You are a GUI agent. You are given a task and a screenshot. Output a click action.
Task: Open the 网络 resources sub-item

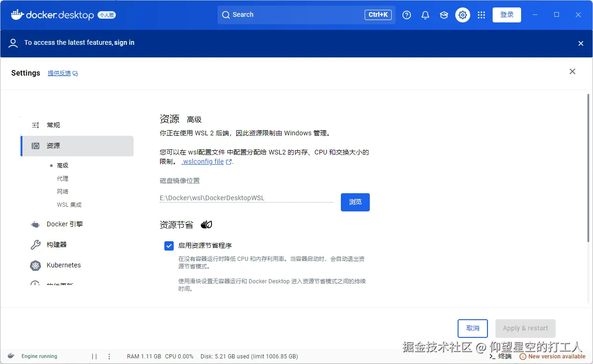pos(63,192)
